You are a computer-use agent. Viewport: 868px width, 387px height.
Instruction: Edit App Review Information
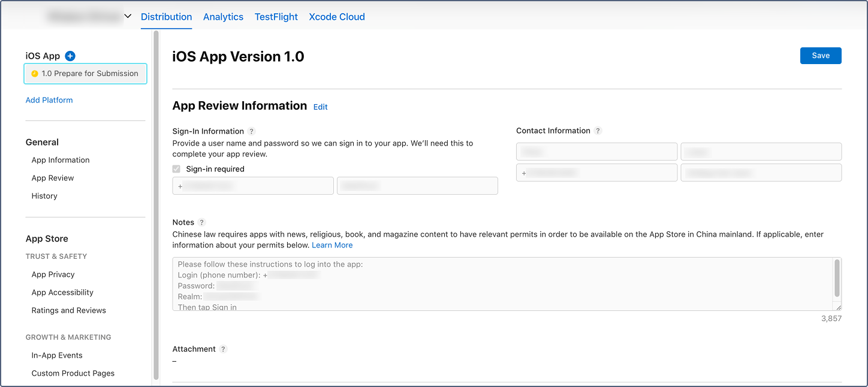(321, 107)
